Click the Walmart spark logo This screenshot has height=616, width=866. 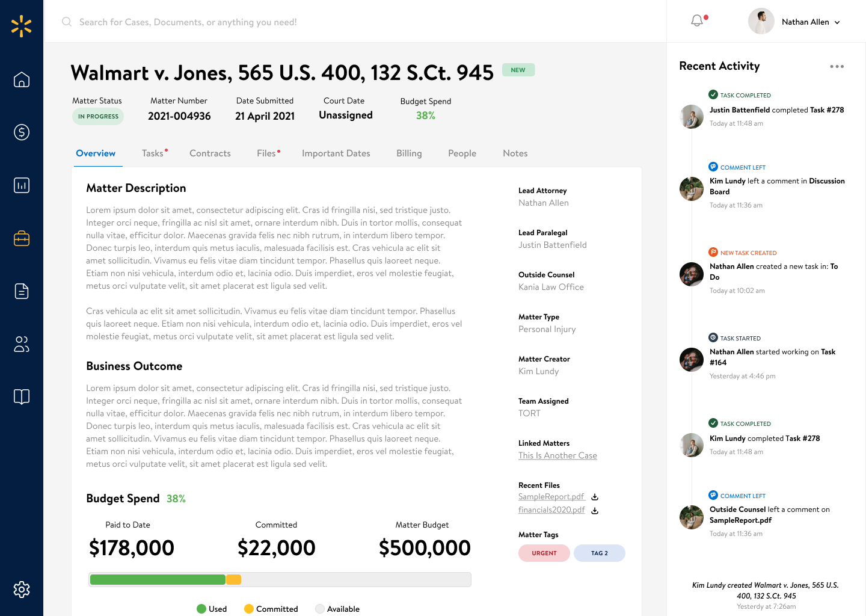coord(22,26)
